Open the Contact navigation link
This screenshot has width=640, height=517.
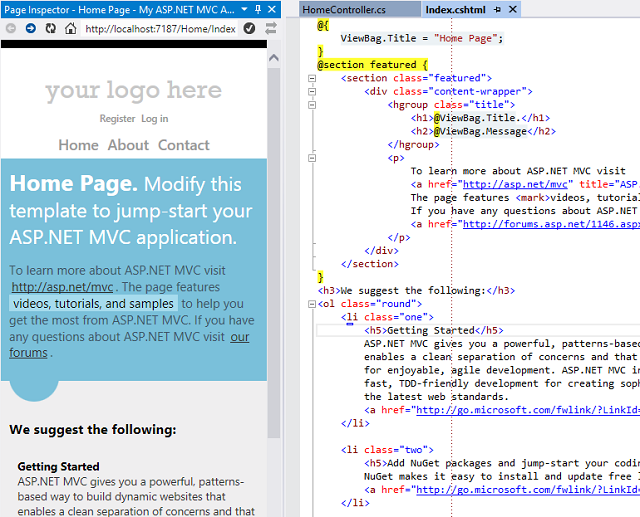184,145
